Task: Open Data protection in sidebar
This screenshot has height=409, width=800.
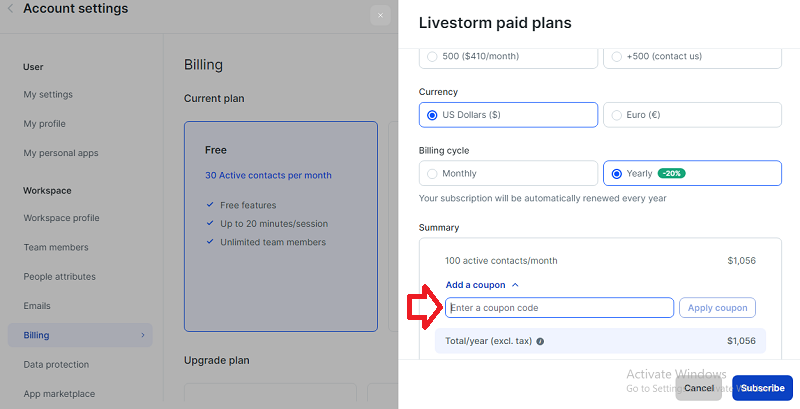Action: tap(56, 365)
